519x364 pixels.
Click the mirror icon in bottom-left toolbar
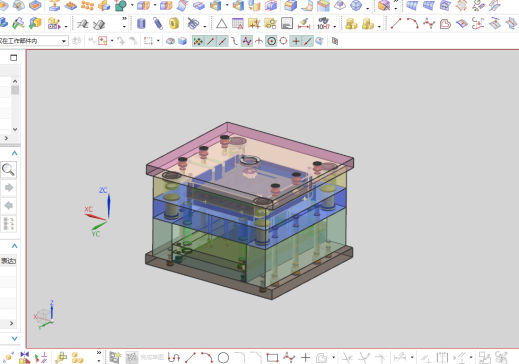tap(25, 358)
